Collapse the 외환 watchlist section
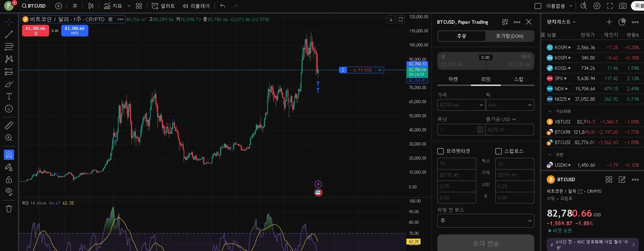The image size is (644, 251). click(x=549, y=155)
